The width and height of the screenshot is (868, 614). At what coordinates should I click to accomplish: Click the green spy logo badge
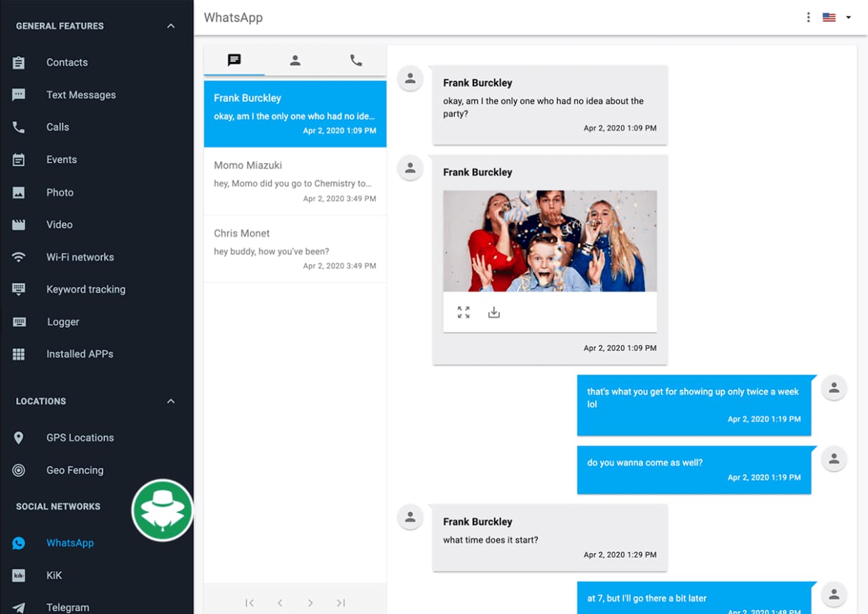[163, 510]
